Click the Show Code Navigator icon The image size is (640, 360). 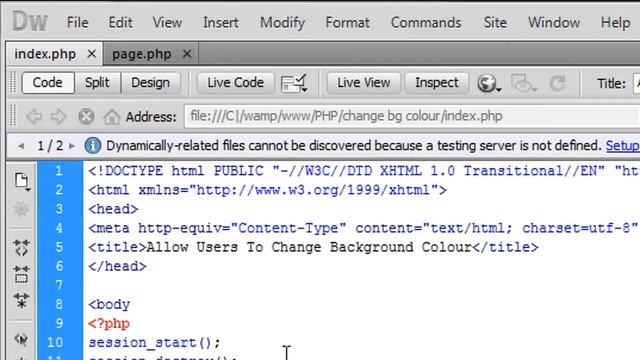(21, 210)
